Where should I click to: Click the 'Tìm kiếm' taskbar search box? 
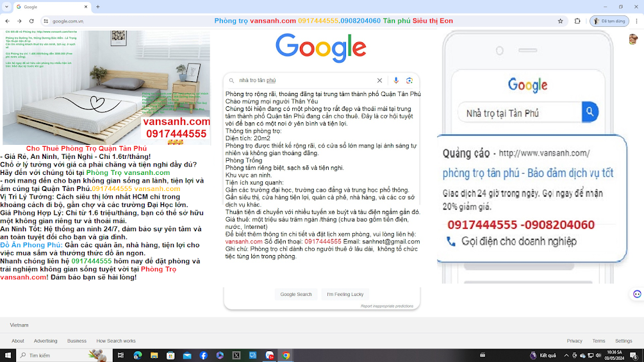[64, 356]
